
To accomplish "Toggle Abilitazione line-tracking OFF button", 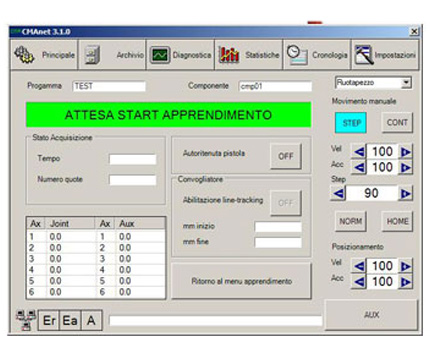I will [x=286, y=203].
